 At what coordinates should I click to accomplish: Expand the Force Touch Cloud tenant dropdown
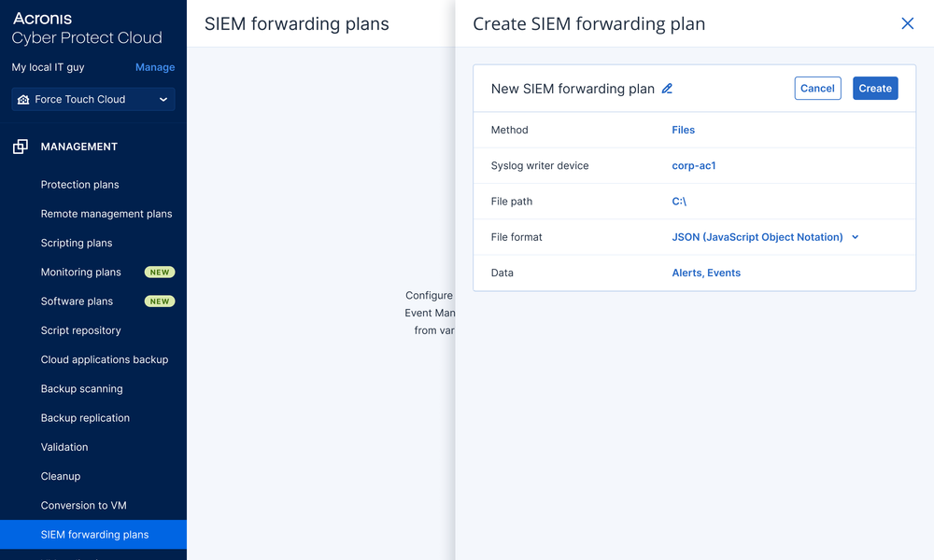(163, 100)
